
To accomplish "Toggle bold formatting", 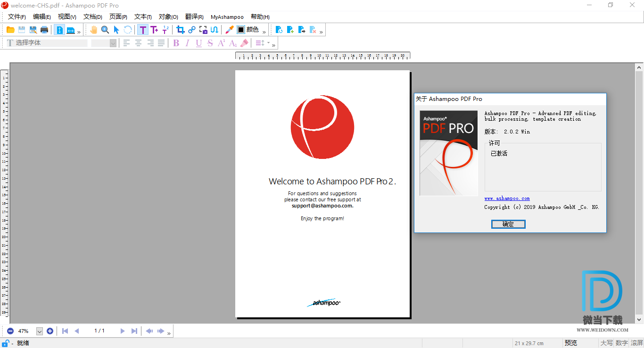I will click(x=176, y=43).
